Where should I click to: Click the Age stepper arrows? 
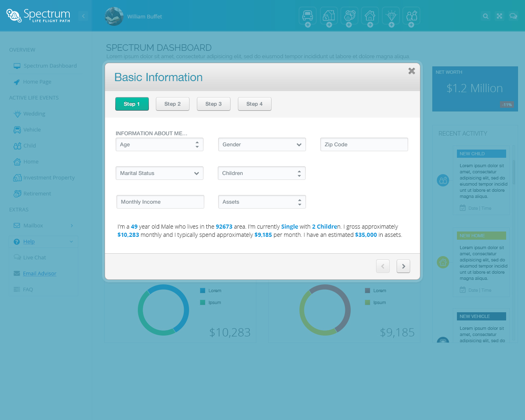point(197,145)
